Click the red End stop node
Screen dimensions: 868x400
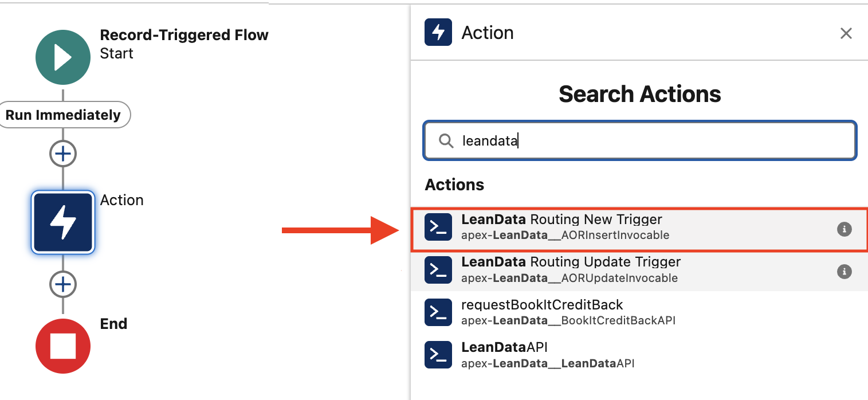[x=62, y=346]
